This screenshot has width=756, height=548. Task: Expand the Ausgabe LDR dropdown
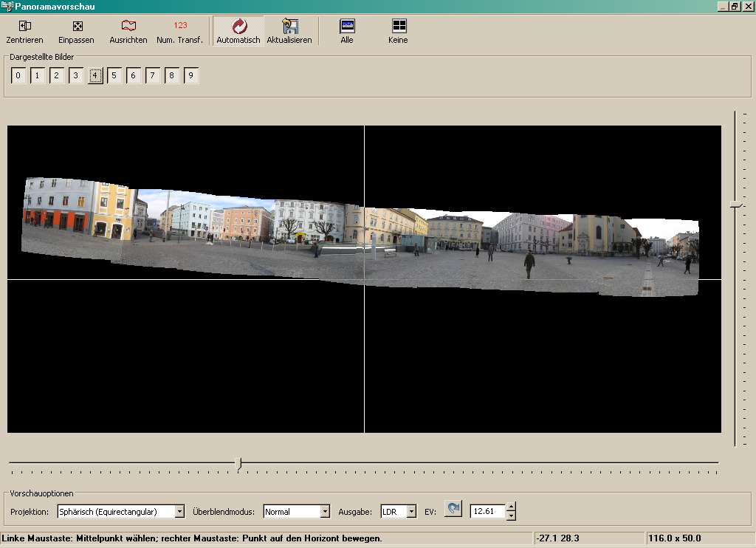pos(411,511)
